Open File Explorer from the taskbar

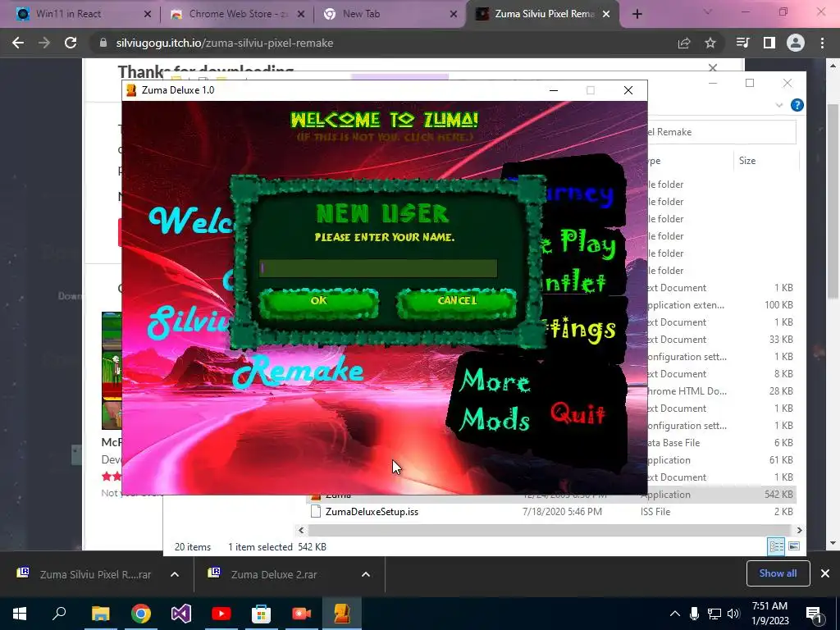click(x=100, y=614)
